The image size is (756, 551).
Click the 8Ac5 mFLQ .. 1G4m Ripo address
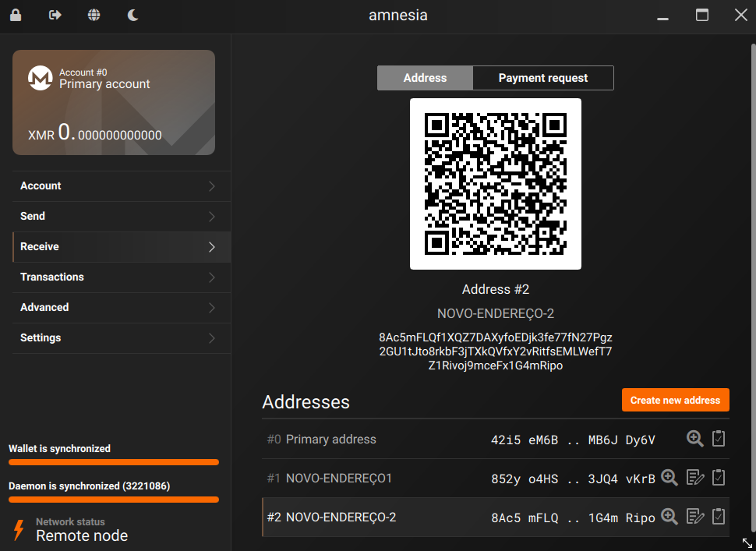pyautogui.click(x=573, y=518)
